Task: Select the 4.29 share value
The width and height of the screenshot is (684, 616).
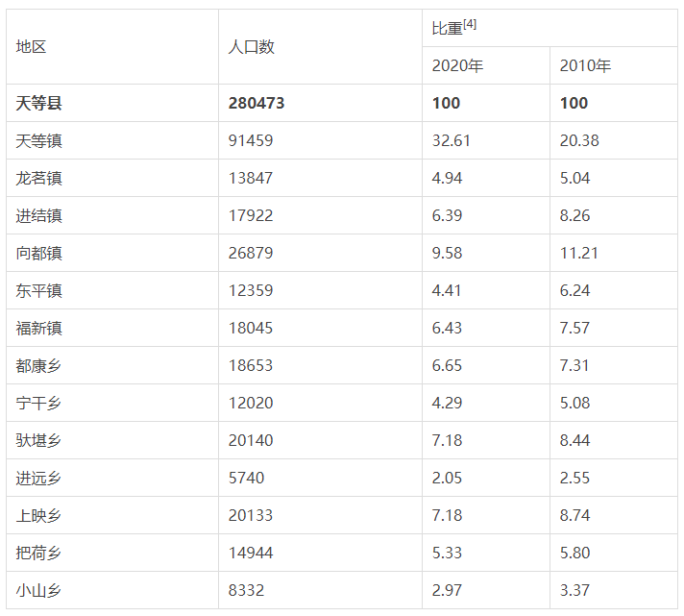Action: (x=447, y=404)
